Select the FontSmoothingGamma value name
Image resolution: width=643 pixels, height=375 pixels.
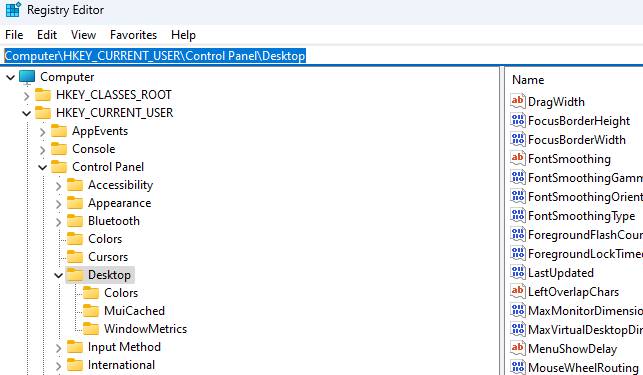point(585,178)
